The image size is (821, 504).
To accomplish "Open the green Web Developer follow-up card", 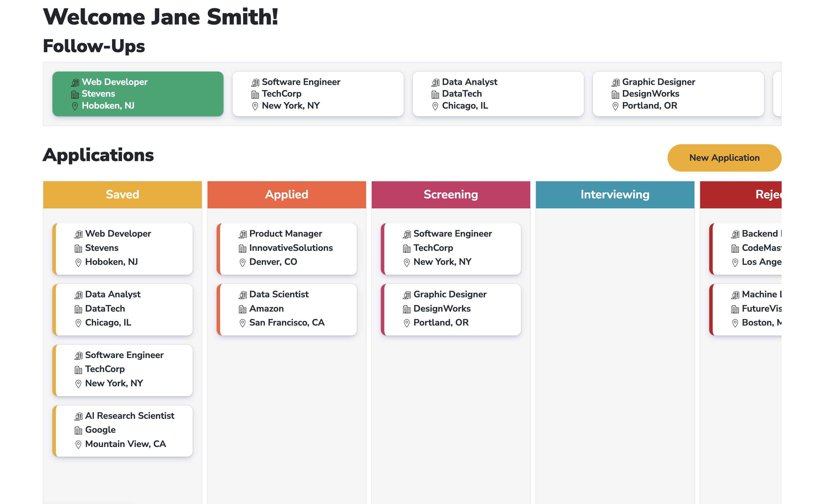I will pos(138,94).
